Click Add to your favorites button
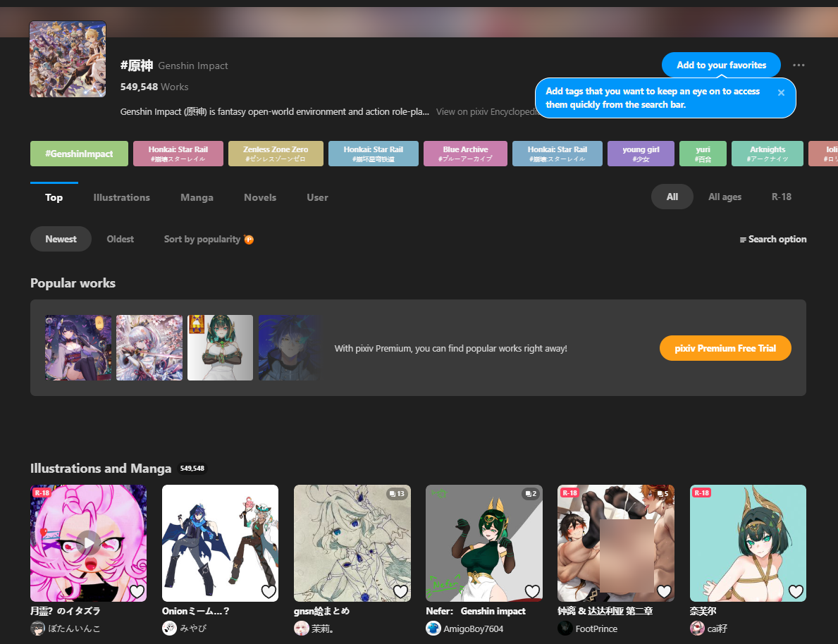The image size is (838, 644). (x=721, y=66)
